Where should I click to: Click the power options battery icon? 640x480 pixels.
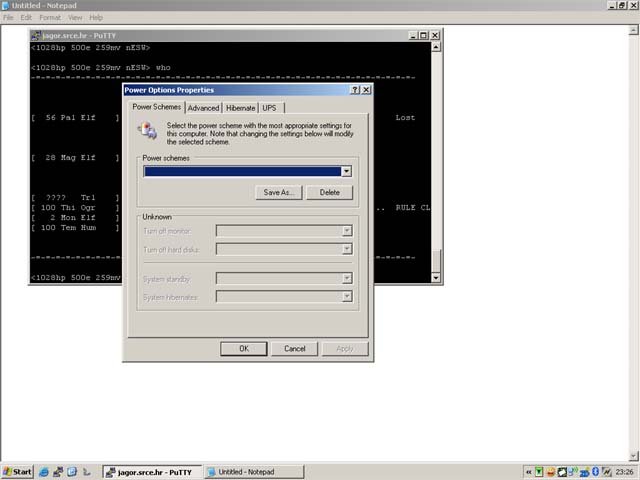147,131
